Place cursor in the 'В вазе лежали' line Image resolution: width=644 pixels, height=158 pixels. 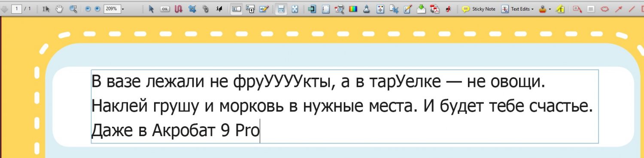coord(318,82)
